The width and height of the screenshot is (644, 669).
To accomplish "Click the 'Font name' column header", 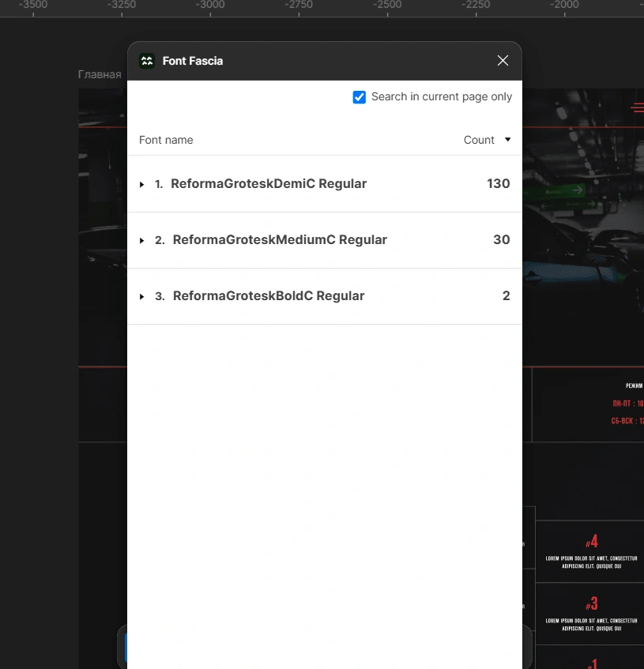I will click(166, 140).
